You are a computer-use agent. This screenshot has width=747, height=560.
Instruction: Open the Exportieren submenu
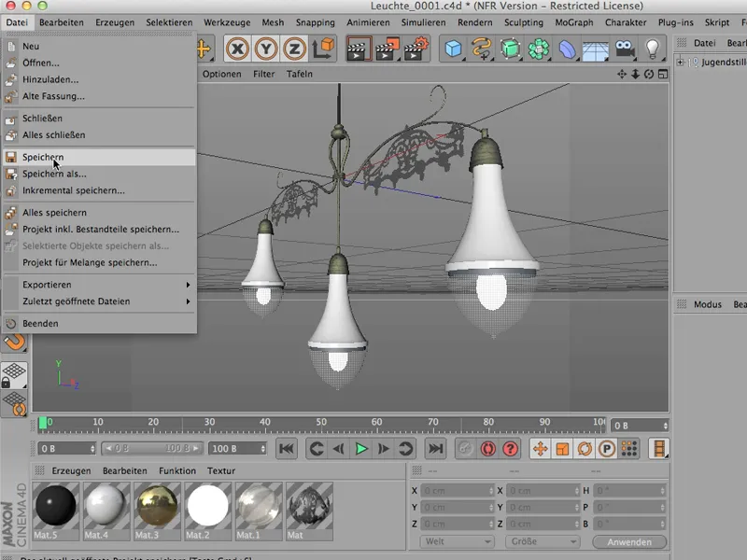[x=99, y=285]
